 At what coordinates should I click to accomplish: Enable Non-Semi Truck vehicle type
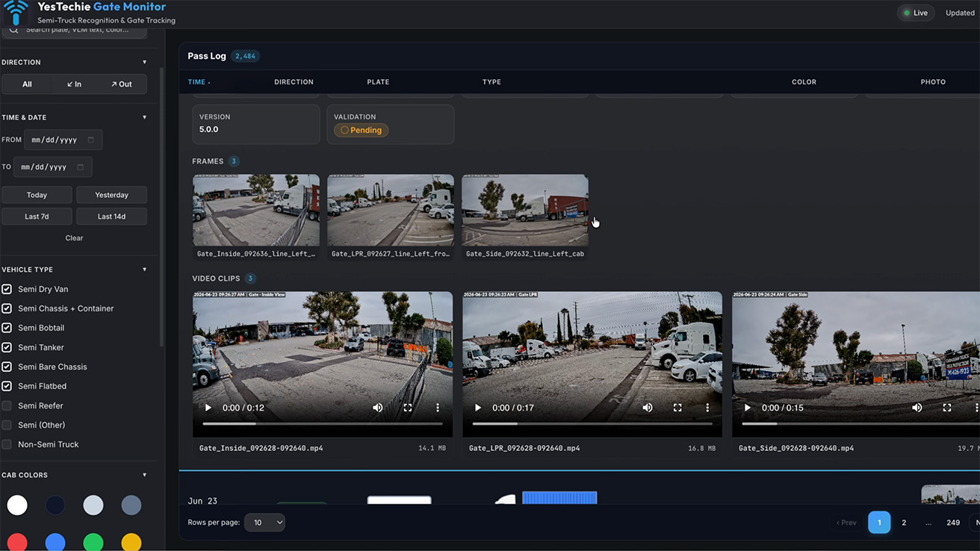(7, 444)
